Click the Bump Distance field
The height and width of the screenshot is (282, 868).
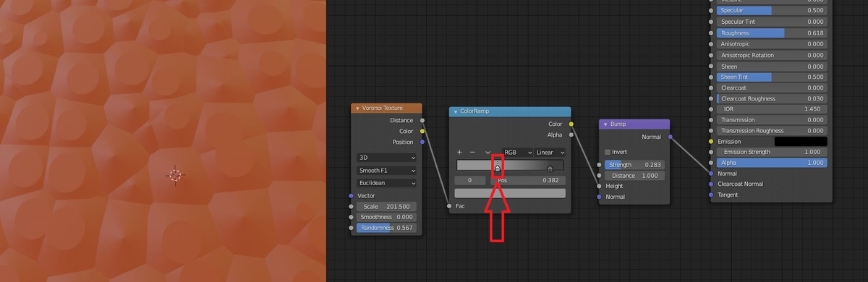tap(634, 176)
